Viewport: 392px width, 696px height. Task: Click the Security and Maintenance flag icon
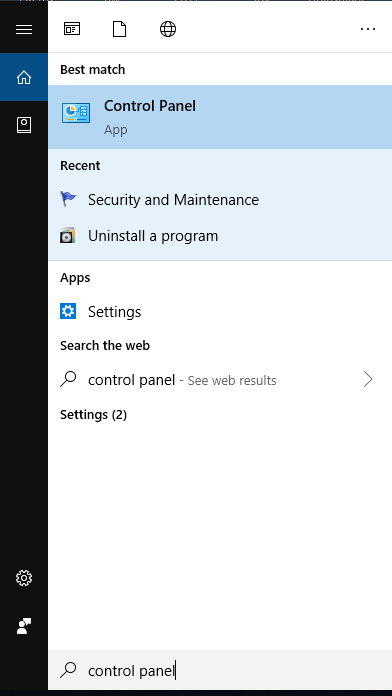click(x=68, y=199)
